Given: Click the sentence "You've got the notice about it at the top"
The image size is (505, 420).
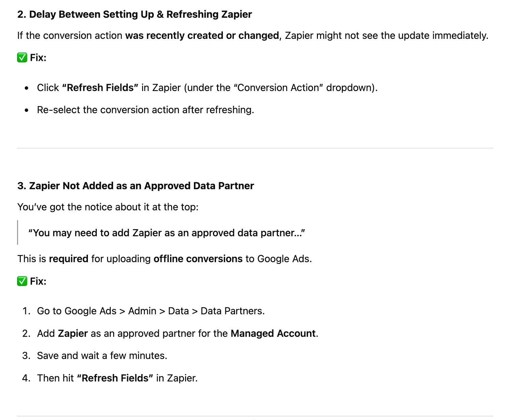Looking at the screenshot, I should [108, 207].
